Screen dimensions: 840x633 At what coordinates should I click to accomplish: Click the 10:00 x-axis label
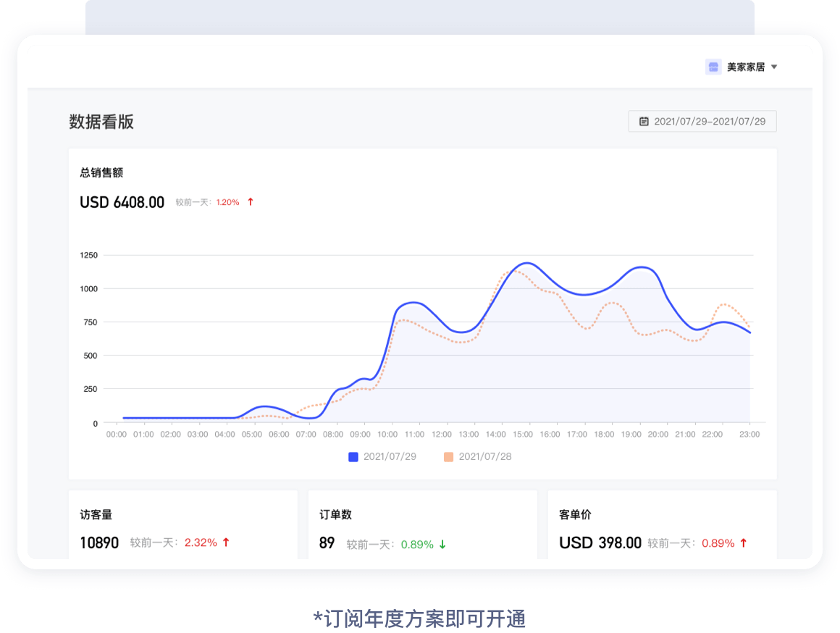pyautogui.click(x=387, y=434)
